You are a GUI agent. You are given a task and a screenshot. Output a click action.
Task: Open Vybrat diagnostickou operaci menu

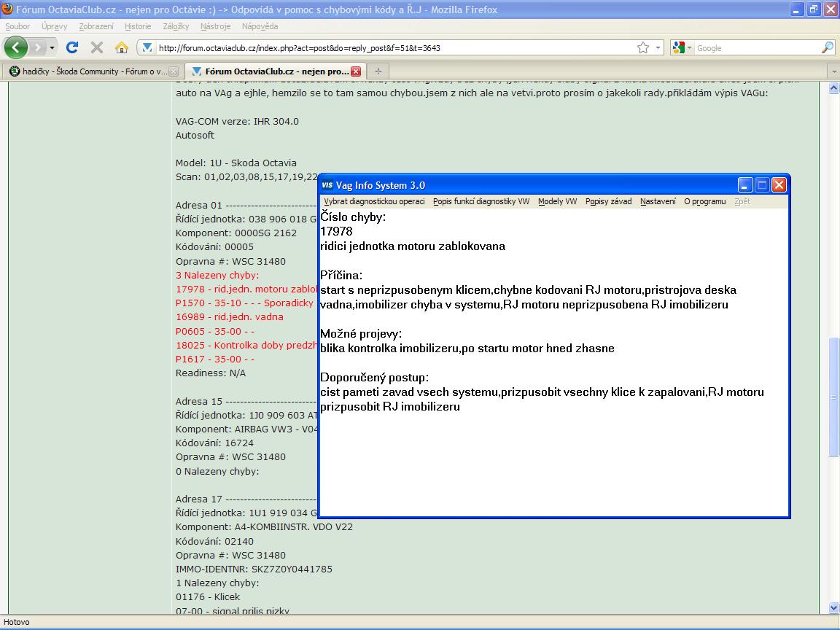(374, 201)
